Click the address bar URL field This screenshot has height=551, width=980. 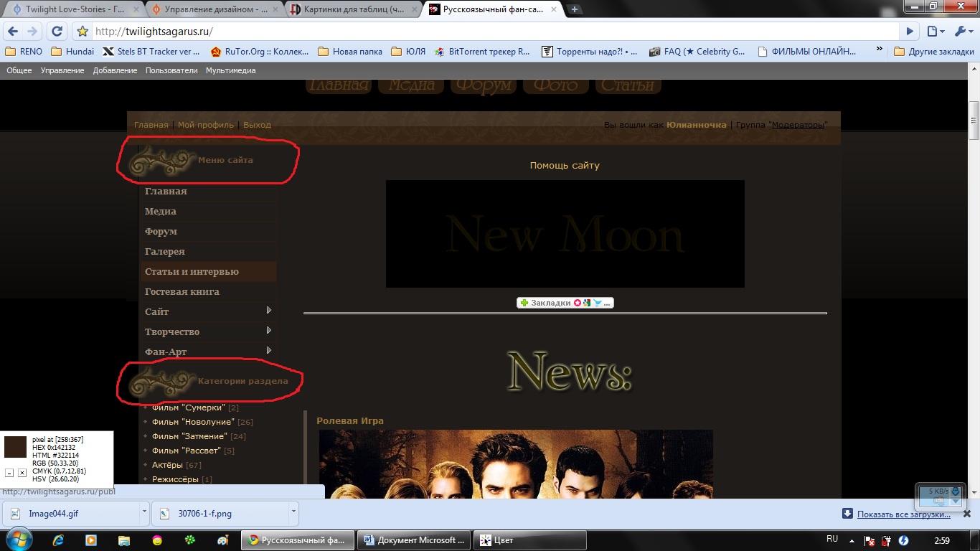[495, 32]
